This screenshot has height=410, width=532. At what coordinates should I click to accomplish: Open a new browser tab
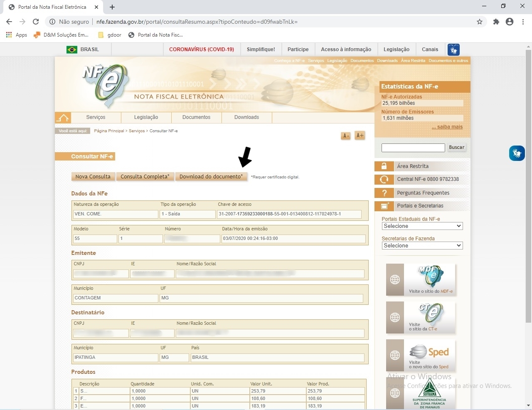[112, 7]
